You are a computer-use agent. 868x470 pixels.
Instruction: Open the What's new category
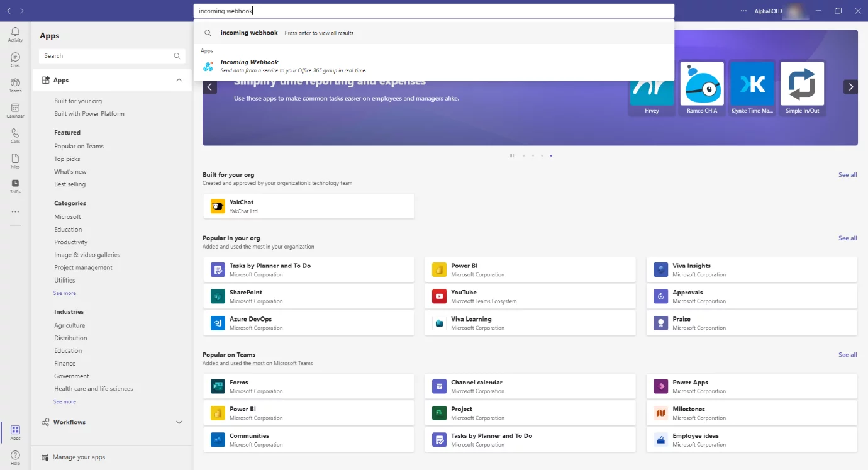pos(70,172)
